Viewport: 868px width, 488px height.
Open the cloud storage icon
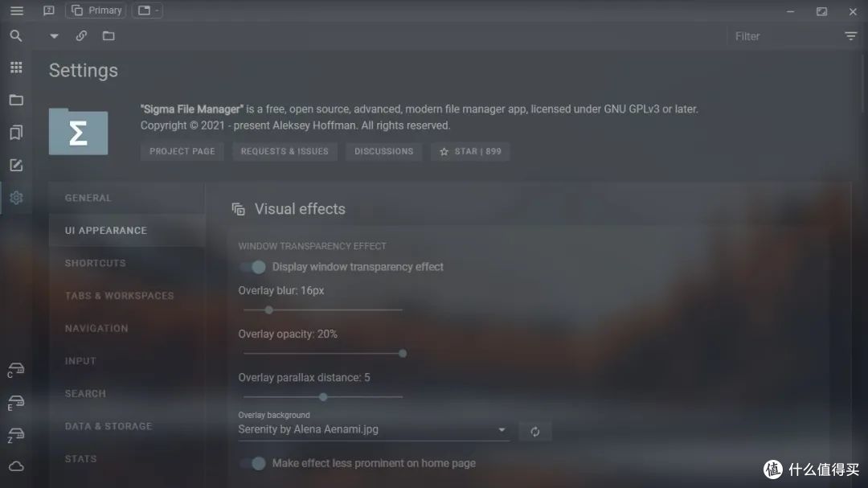(x=16, y=466)
